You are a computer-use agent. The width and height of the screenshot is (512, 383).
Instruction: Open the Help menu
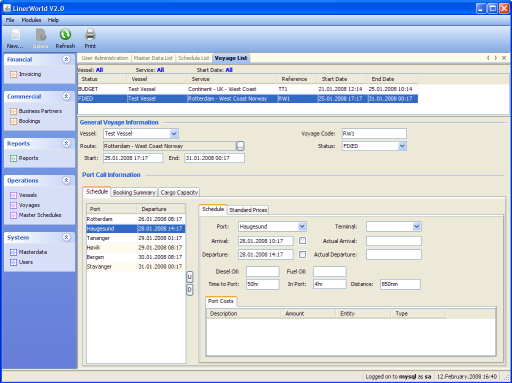coord(53,20)
